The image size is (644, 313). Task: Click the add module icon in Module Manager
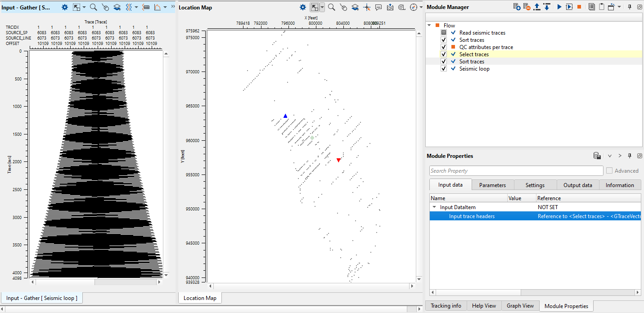click(x=517, y=7)
